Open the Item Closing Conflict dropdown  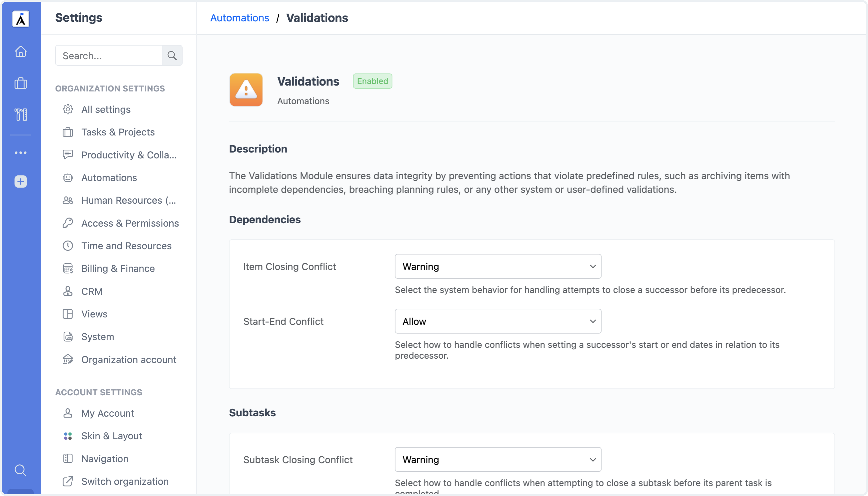pos(498,266)
